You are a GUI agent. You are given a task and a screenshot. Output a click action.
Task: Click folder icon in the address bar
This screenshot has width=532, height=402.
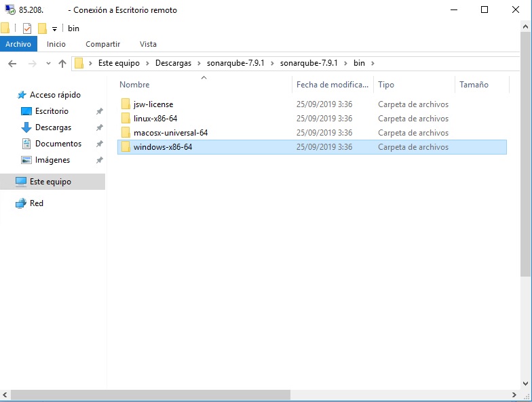pyautogui.click(x=79, y=63)
